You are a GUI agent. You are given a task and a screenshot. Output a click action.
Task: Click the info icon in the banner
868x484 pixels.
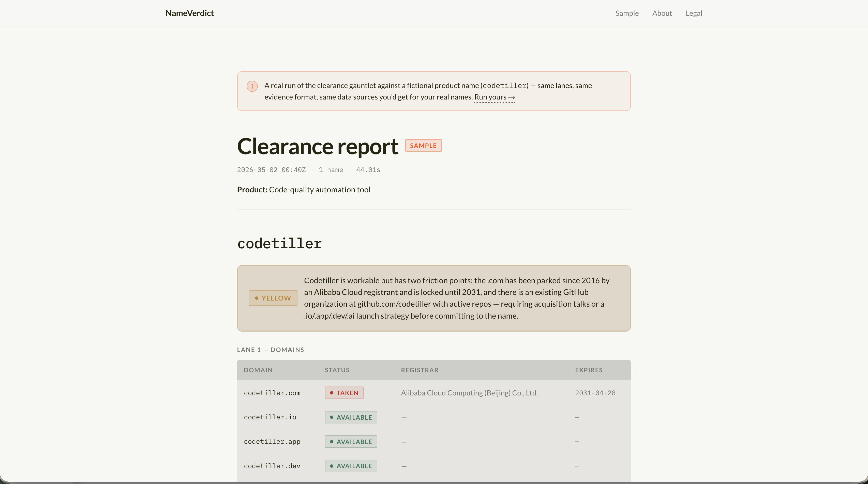pos(252,86)
